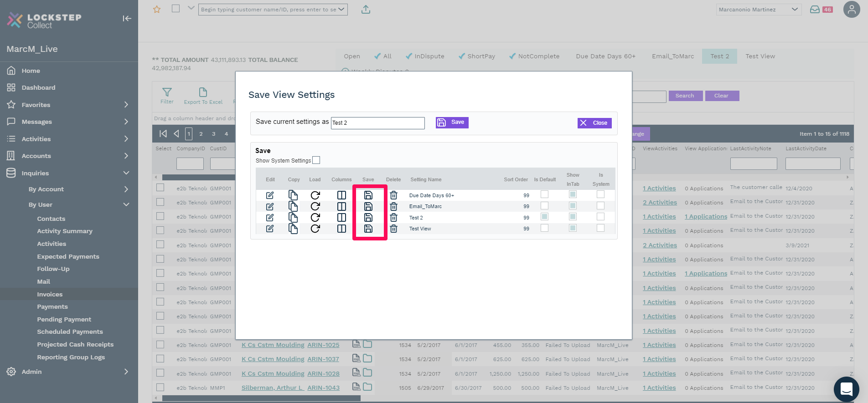Delete the Test View setting
This screenshot has width=868, height=403.
(x=394, y=229)
